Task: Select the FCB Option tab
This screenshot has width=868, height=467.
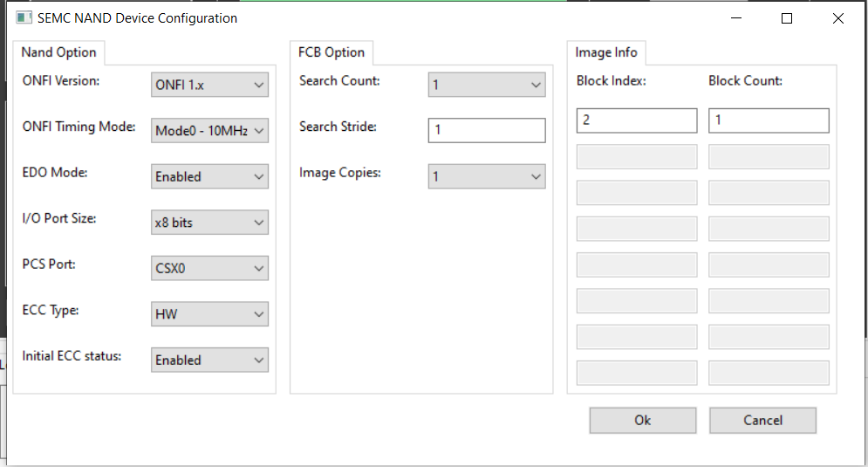Action: pos(331,52)
